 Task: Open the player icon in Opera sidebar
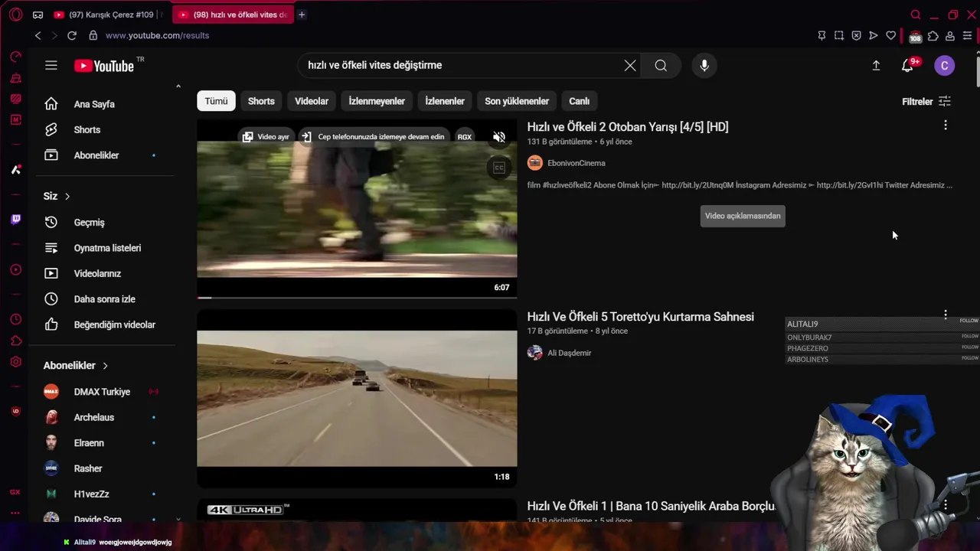[15, 269]
